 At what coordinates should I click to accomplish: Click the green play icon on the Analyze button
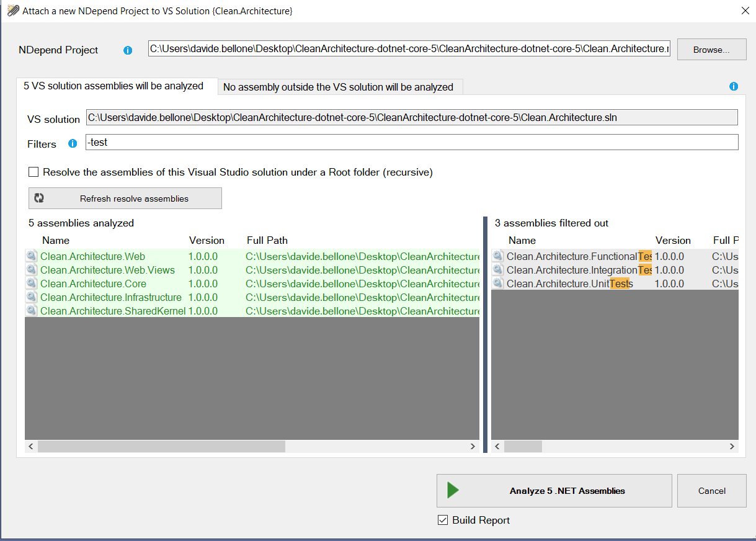pos(453,490)
